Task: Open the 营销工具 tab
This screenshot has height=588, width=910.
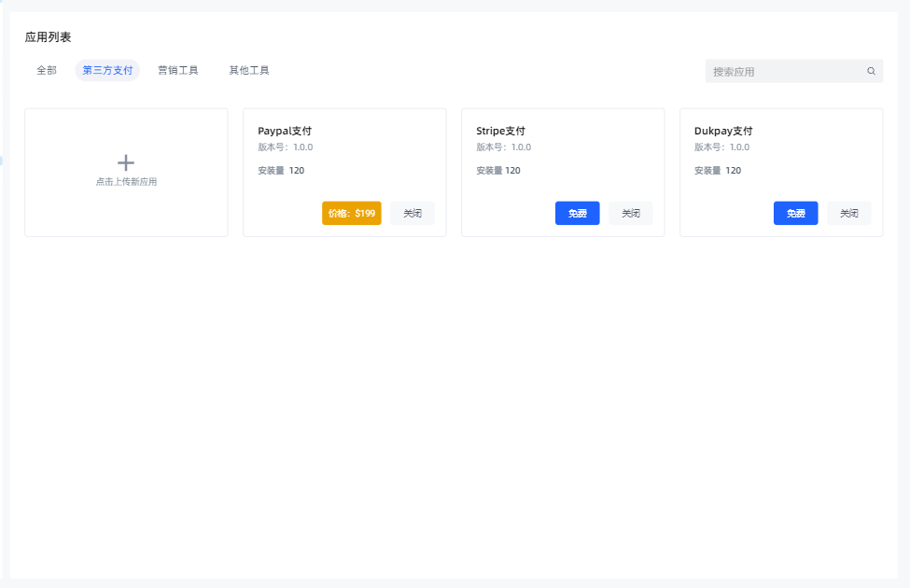Action: tap(178, 70)
